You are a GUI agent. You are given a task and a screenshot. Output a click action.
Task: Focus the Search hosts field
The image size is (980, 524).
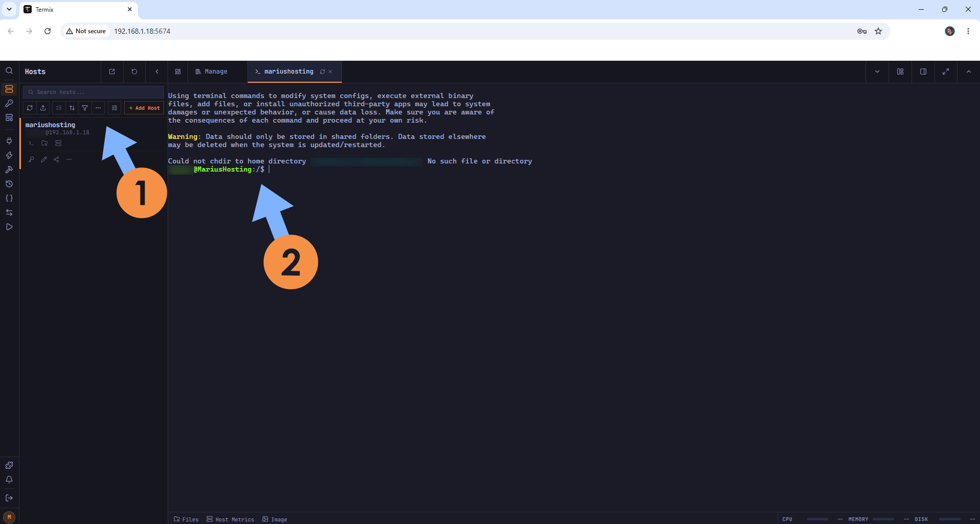point(94,92)
